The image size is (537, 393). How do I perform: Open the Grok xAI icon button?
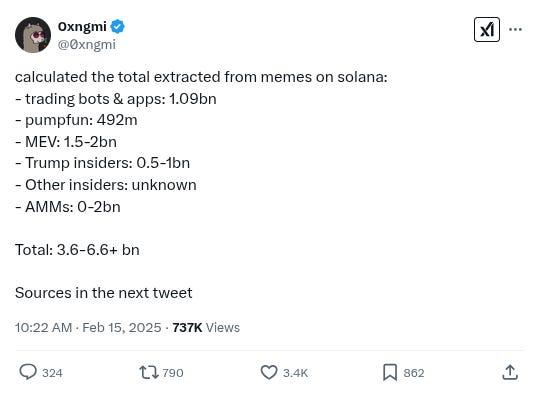(487, 30)
